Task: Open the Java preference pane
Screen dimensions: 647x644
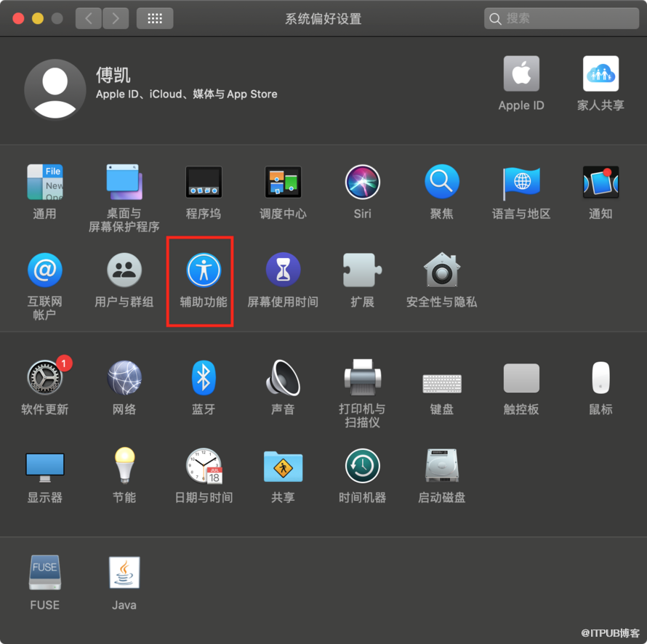Action: (x=124, y=572)
